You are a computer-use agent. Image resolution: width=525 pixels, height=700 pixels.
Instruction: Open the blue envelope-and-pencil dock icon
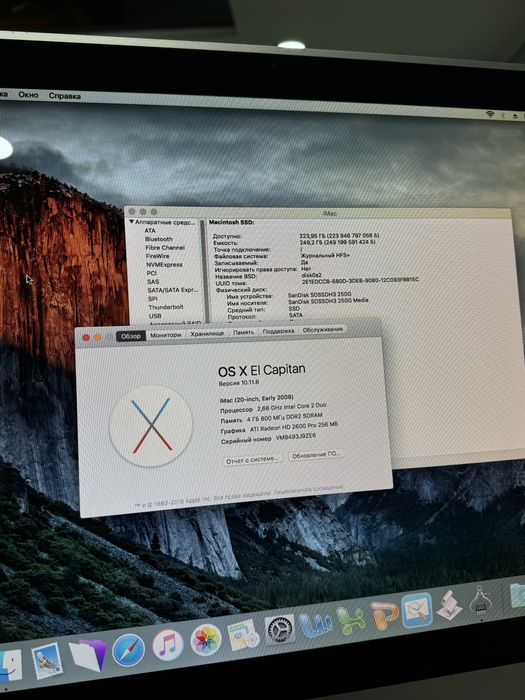417,610
